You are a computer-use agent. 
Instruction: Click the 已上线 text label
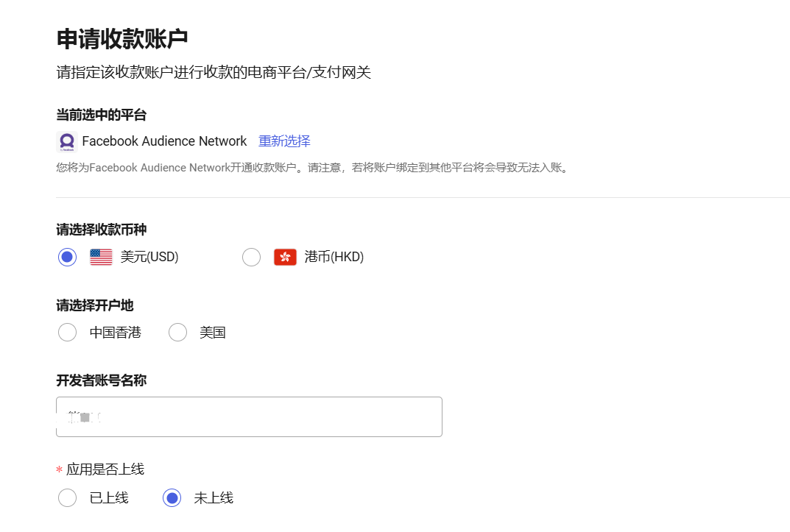[x=109, y=498]
